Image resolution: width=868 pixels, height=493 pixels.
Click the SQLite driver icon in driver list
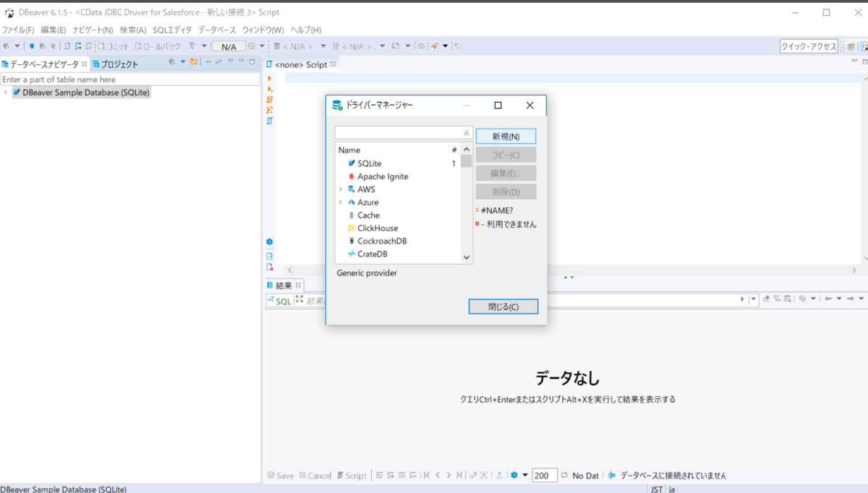[x=352, y=163]
